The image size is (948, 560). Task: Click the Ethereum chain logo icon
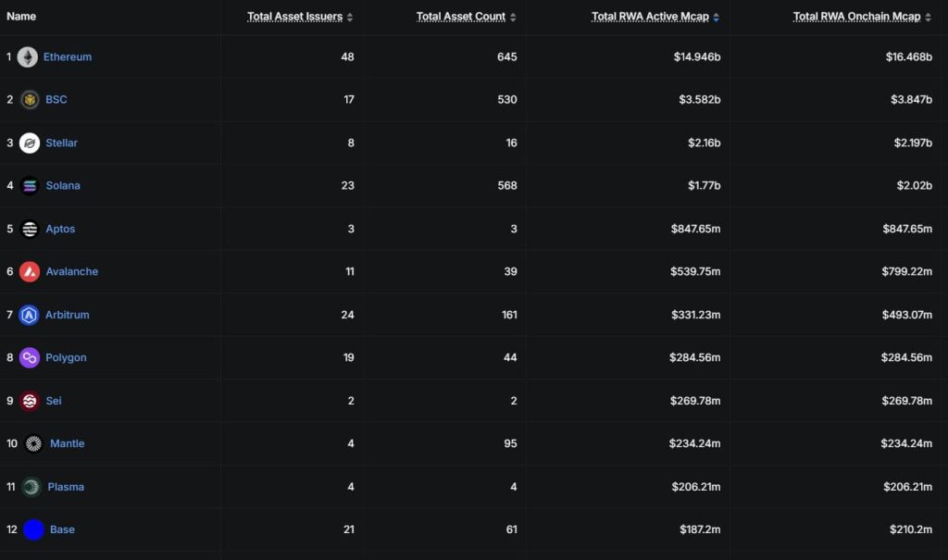point(27,56)
